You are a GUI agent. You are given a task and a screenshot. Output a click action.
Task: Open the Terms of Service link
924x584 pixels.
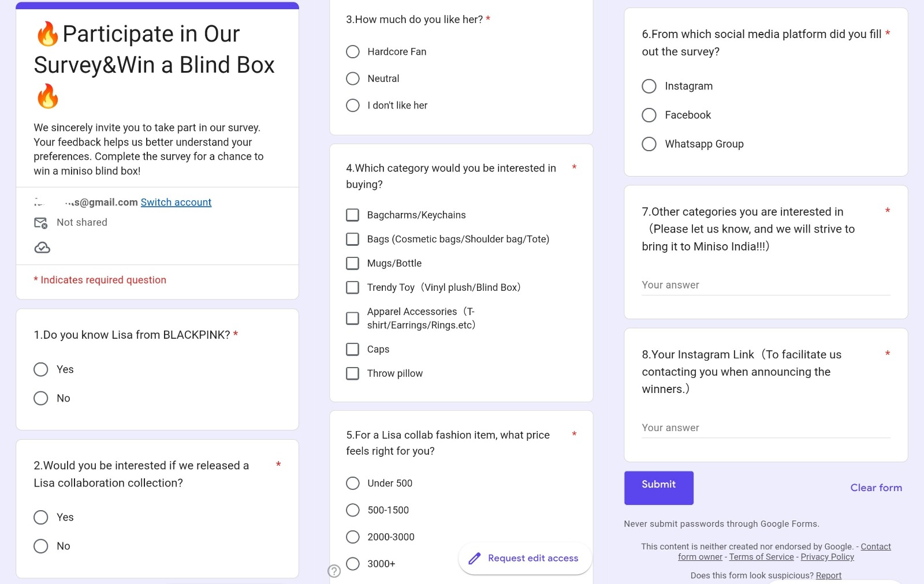click(762, 557)
